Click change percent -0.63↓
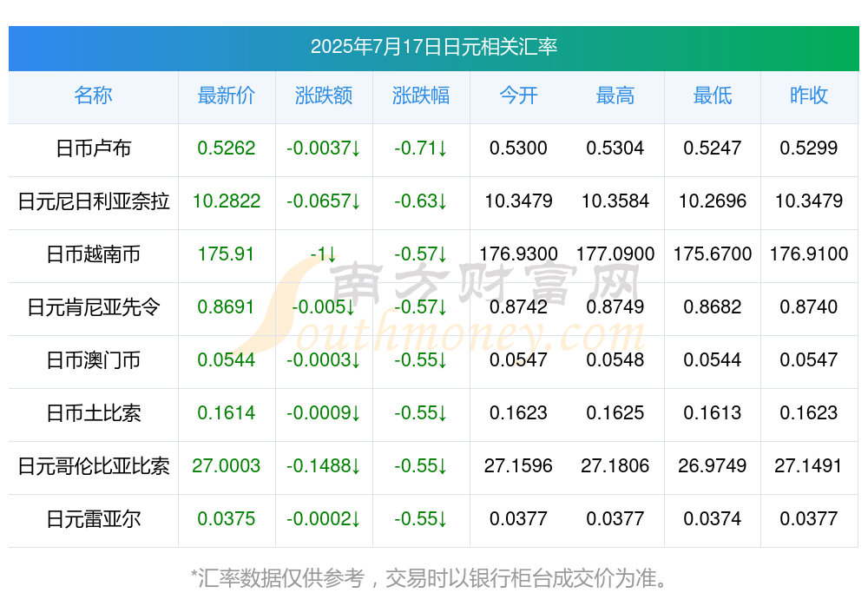The width and height of the screenshot is (868, 606). tap(421, 201)
